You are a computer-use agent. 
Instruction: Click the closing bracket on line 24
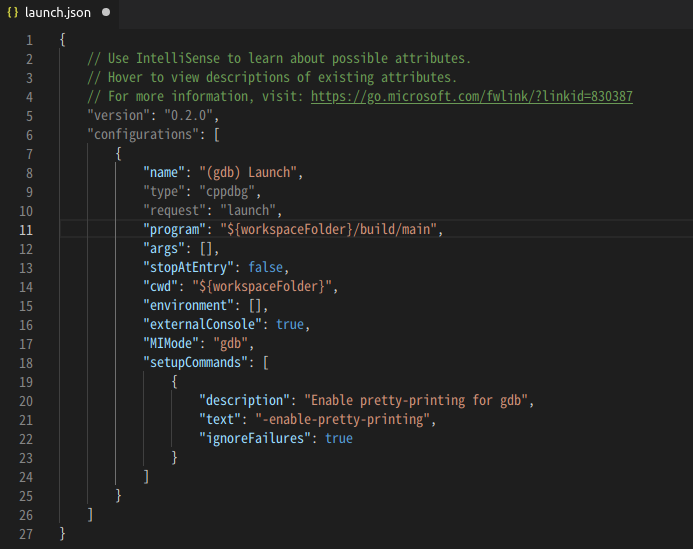(x=146, y=477)
